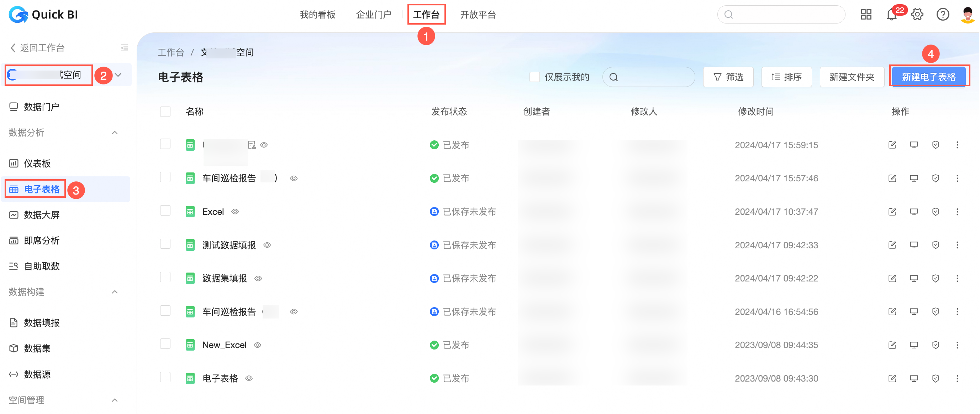Viewport: 980px width, 414px height.
Task: Check the box for 电子表格 row
Action: (165, 377)
